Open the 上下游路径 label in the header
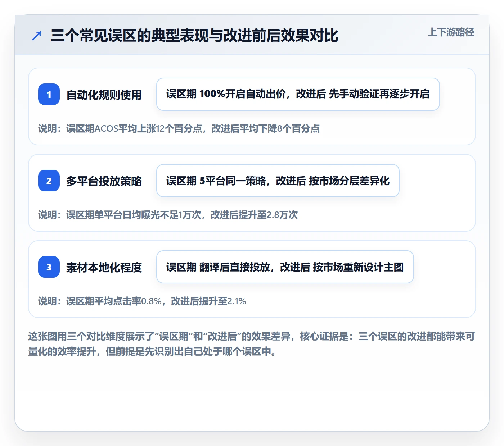Viewport: 504px width, 446px height. point(451,32)
